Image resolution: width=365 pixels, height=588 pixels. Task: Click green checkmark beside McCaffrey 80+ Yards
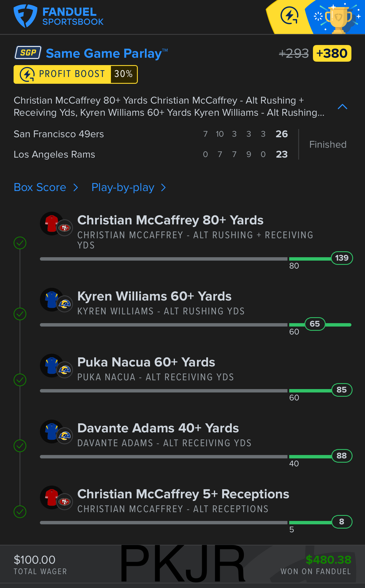(20, 243)
